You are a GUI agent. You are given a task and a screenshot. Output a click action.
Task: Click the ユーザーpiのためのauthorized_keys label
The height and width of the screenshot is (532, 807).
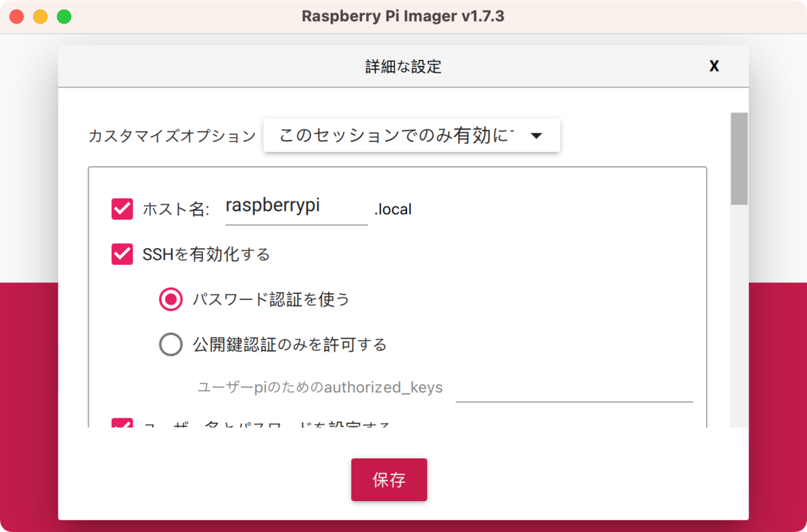pyautogui.click(x=320, y=388)
